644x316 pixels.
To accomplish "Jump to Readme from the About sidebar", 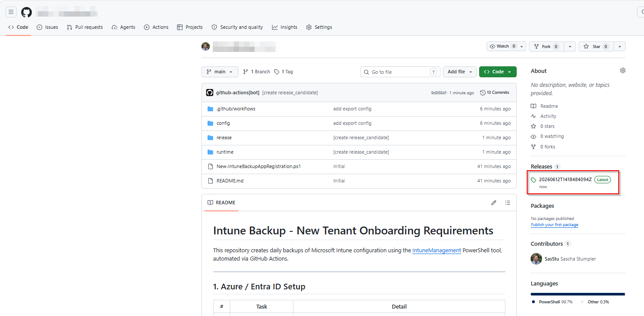I will coord(544,106).
